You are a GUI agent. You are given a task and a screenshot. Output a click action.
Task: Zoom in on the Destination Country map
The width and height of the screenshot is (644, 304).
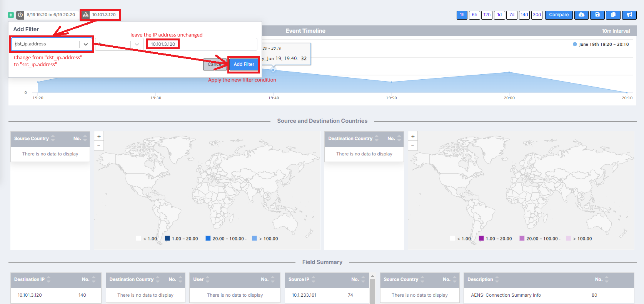click(x=413, y=136)
